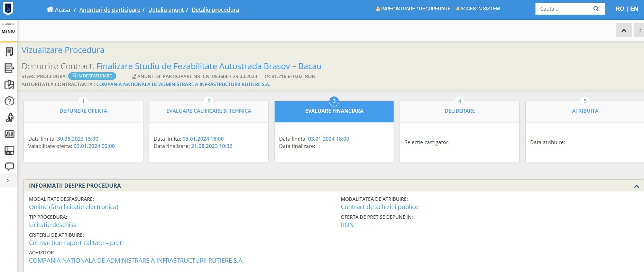Click date 30.05.2023 15:00

tap(77, 139)
